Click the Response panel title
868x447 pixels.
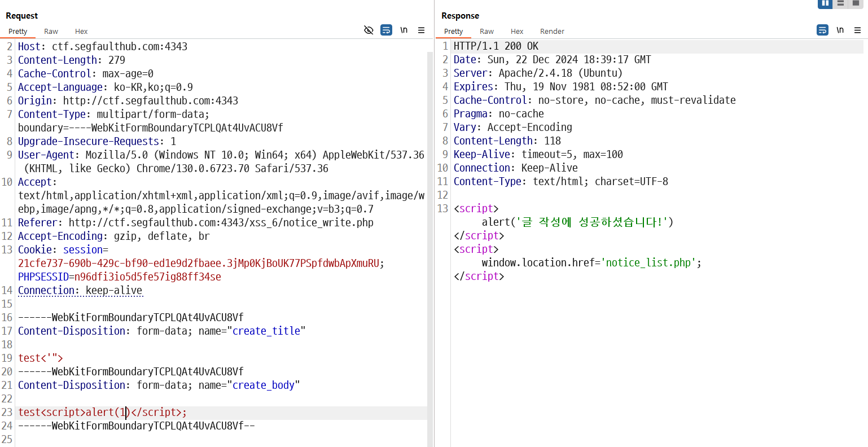461,16
